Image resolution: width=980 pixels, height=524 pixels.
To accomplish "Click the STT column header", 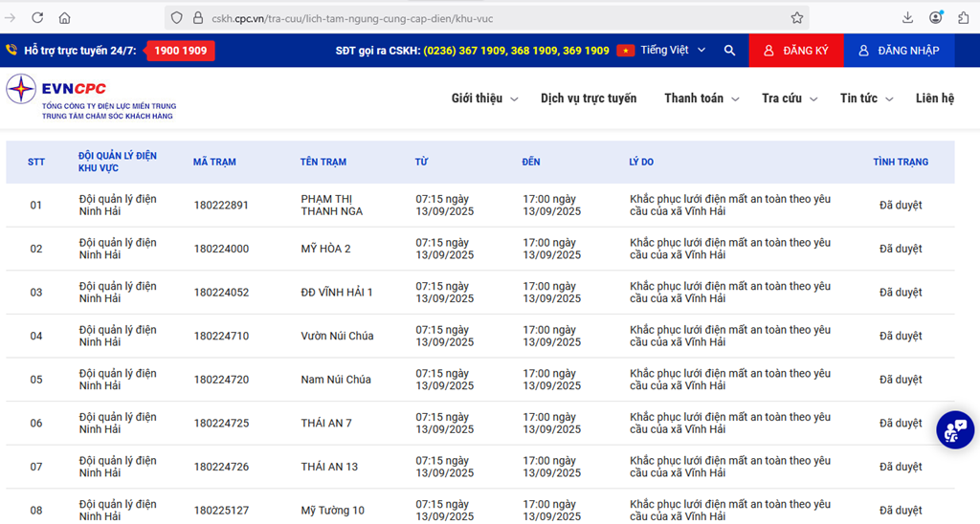I will [x=36, y=162].
